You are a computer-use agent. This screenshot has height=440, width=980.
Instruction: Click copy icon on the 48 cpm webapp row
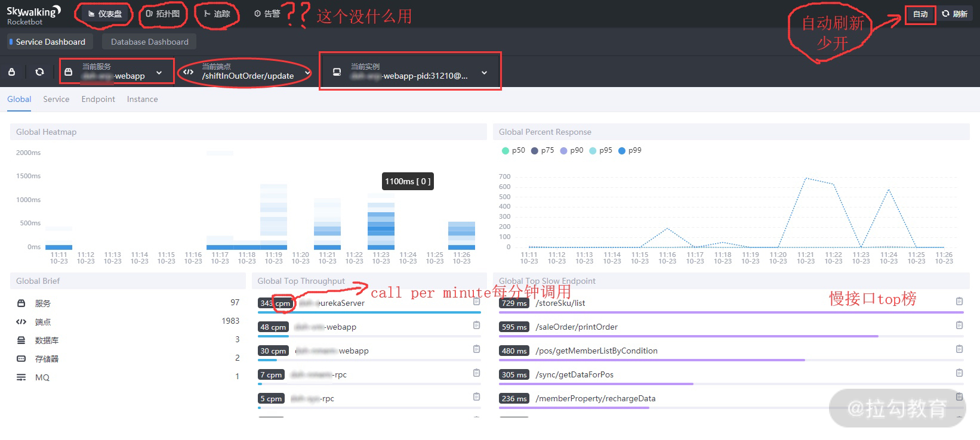[x=476, y=326]
